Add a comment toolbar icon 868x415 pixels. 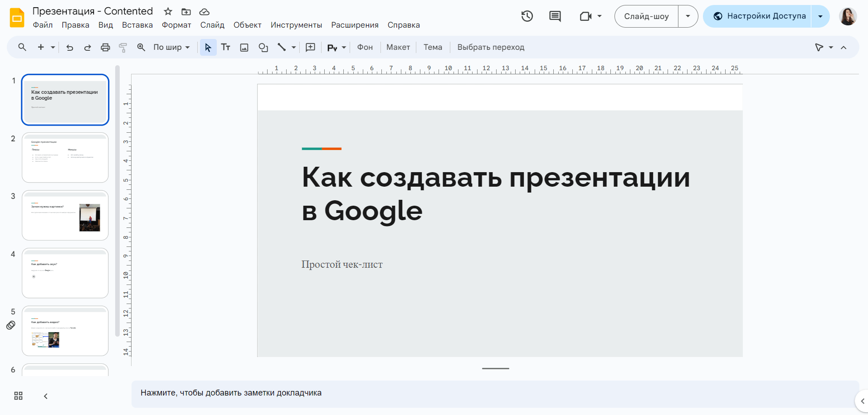click(311, 47)
